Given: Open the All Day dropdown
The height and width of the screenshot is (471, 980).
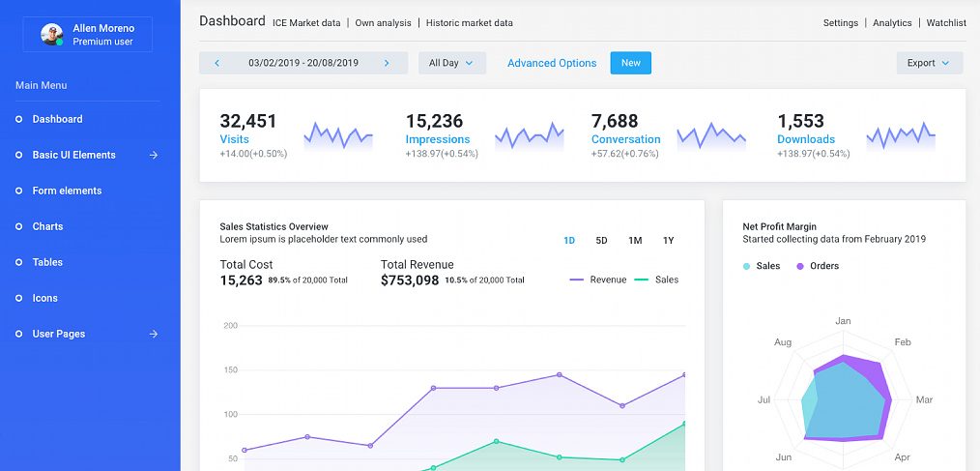Looking at the screenshot, I should tap(450, 63).
